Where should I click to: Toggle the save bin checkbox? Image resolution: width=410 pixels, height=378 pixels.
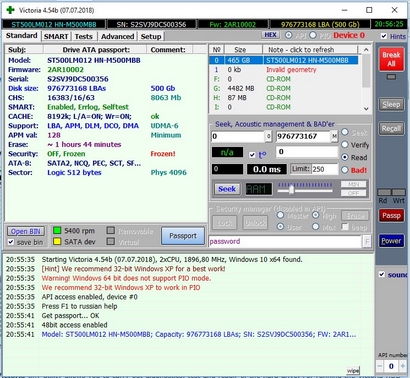pos(11,242)
